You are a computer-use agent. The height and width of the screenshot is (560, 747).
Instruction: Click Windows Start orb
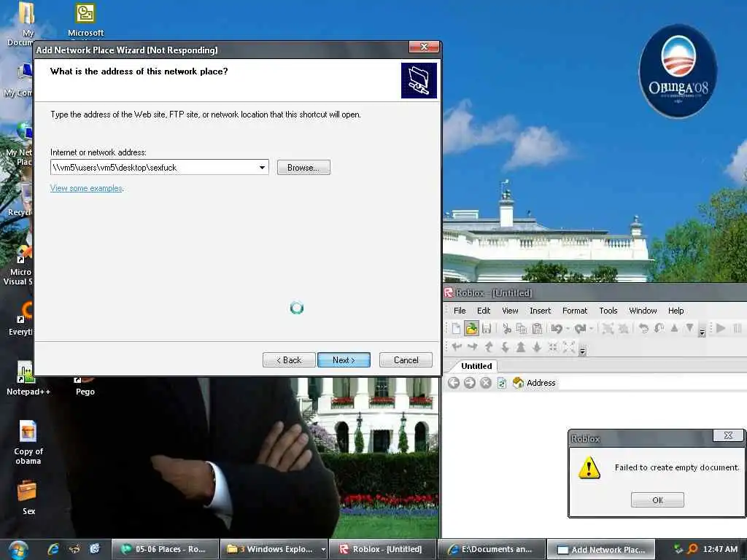click(18, 550)
